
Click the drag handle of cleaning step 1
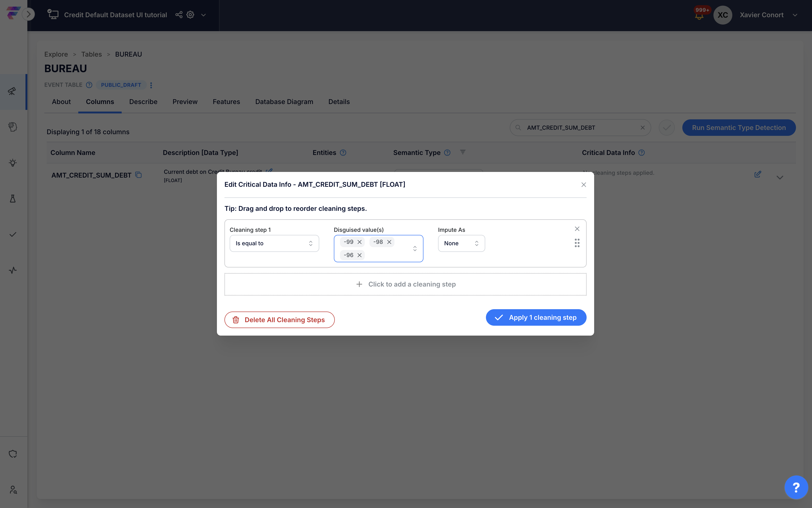pos(577,243)
